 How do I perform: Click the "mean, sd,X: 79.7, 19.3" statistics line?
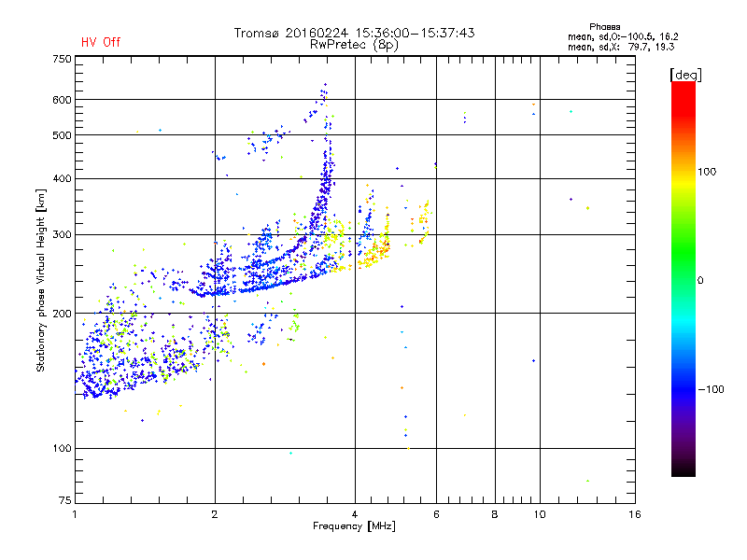(621, 47)
